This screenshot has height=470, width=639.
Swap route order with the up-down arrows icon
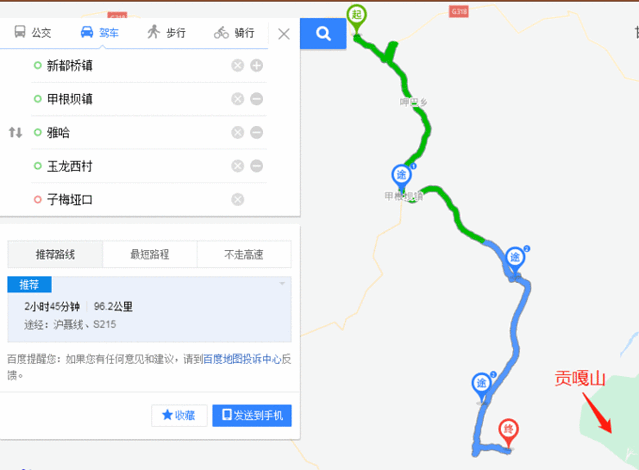click(x=15, y=132)
